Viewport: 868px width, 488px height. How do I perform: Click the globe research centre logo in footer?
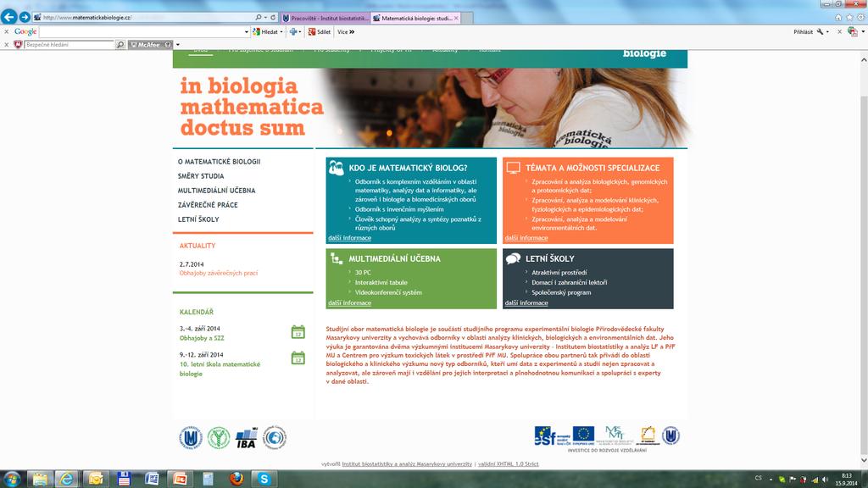pyautogui.click(x=274, y=438)
